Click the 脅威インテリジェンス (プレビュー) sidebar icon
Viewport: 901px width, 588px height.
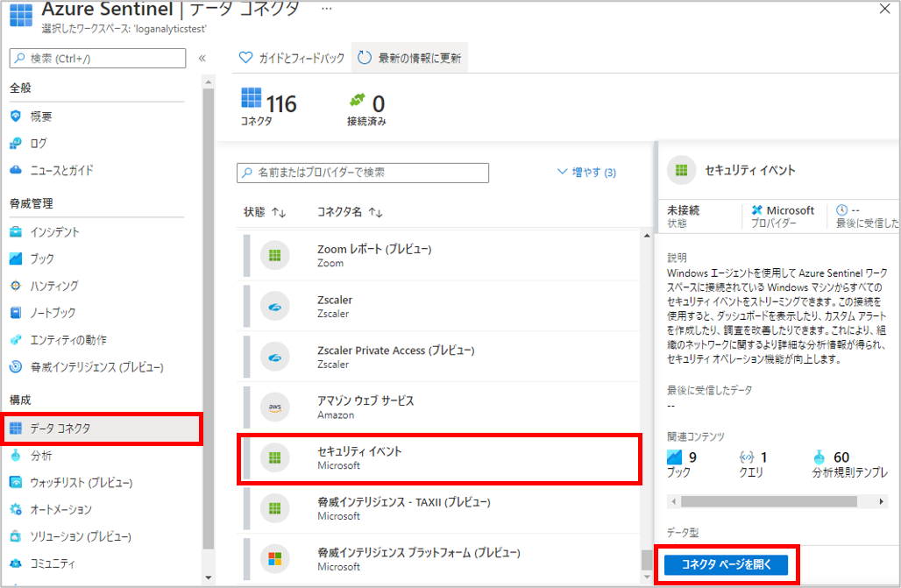(16, 366)
